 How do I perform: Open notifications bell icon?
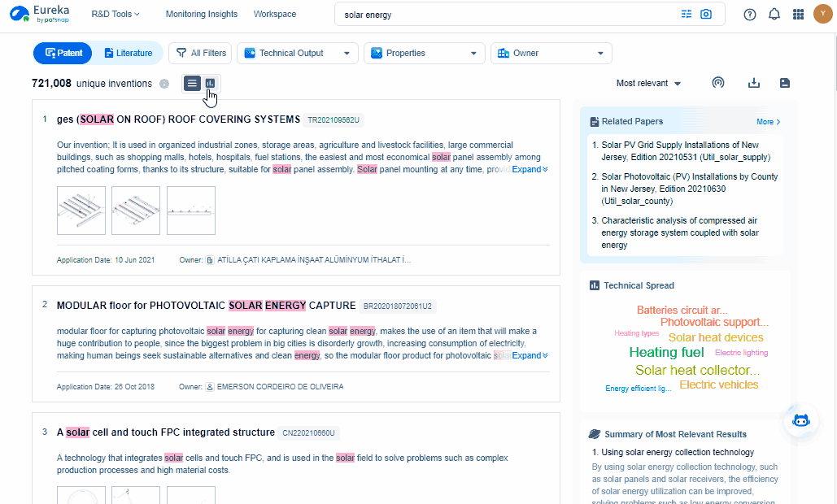pyautogui.click(x=774, y=15)
